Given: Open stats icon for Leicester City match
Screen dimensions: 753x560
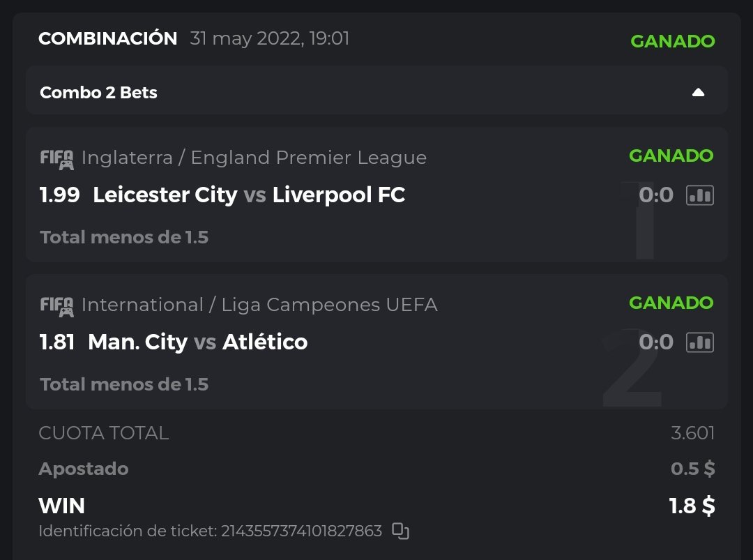Looking at the screenshot, I should [x=700, y=195].
